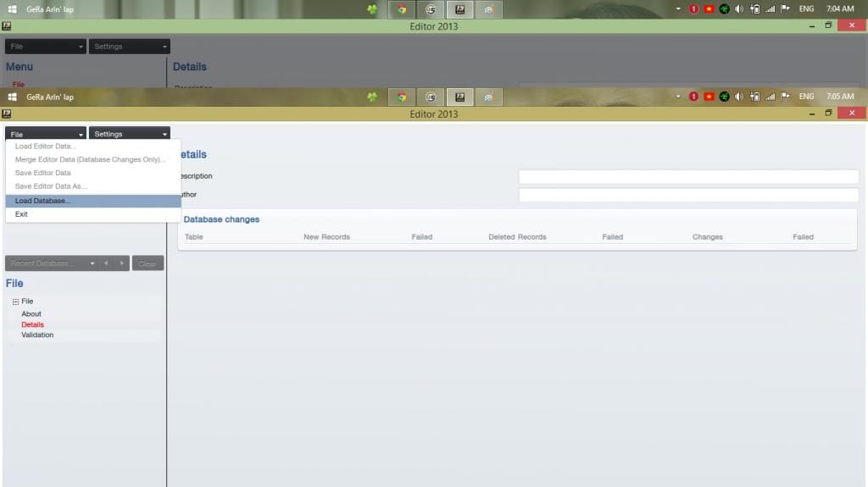Choose Load Editor Data... from File menu
Viewport: 868px width, 487px height.
(93, 146)
